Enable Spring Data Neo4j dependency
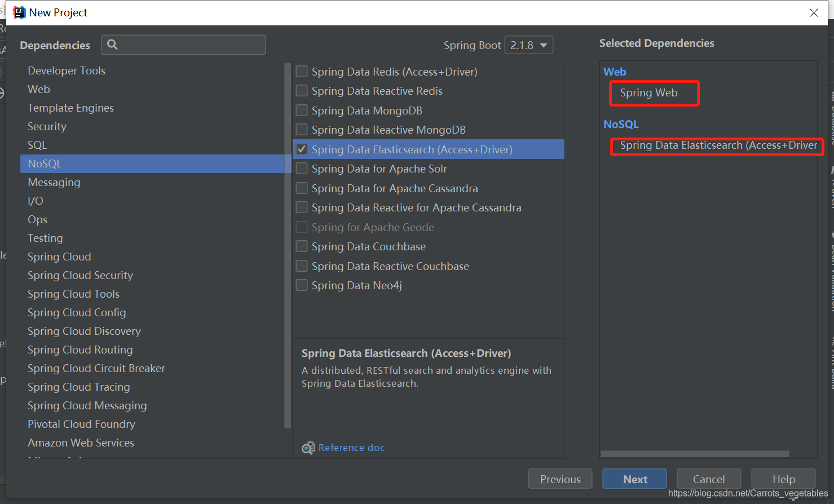The width and height of the screenshot is (834, 504). tap(302, 285)
